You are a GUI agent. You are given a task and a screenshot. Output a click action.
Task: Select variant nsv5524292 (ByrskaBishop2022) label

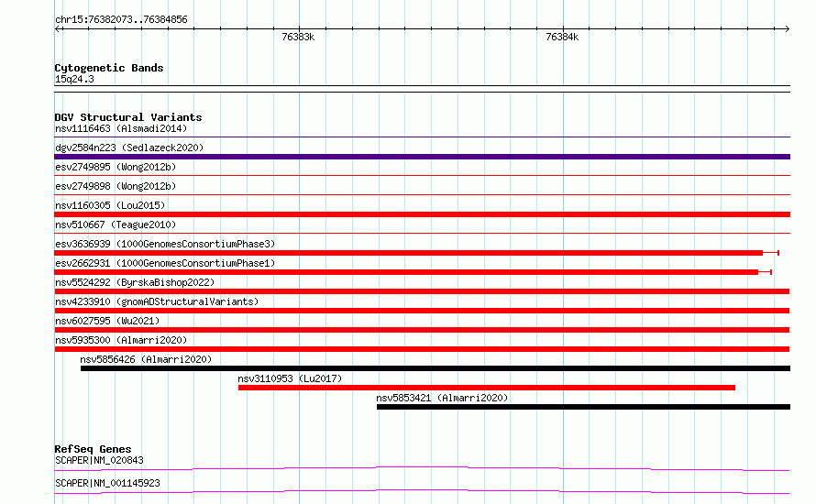pyautogui.click(x=135, y=282)
